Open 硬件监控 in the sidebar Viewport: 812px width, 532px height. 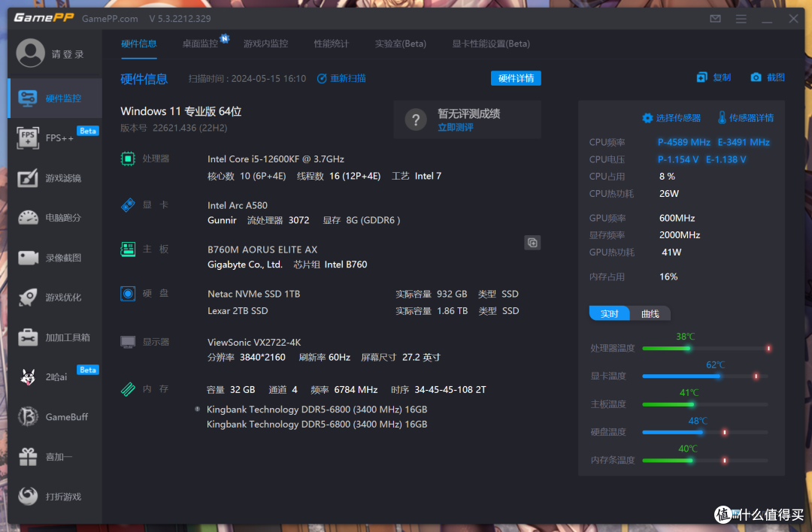click(55, 98)
